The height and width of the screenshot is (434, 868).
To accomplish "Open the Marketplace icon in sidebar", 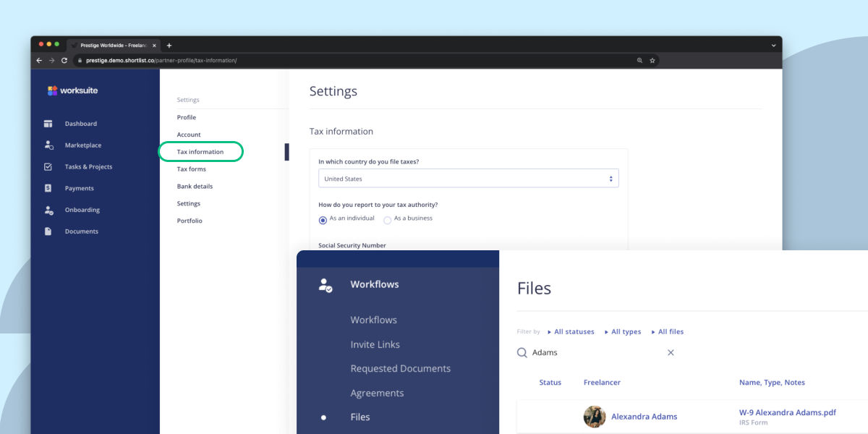I will (x=48, y=145).
